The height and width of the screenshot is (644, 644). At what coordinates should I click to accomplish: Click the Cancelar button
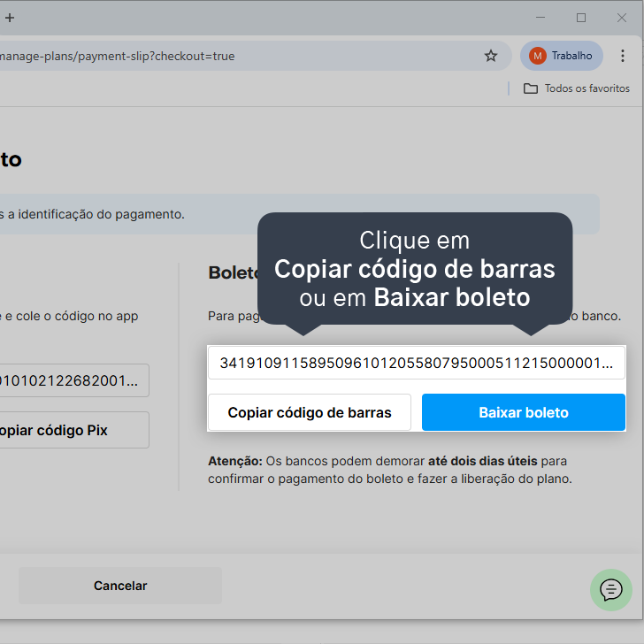pos(120,586)
